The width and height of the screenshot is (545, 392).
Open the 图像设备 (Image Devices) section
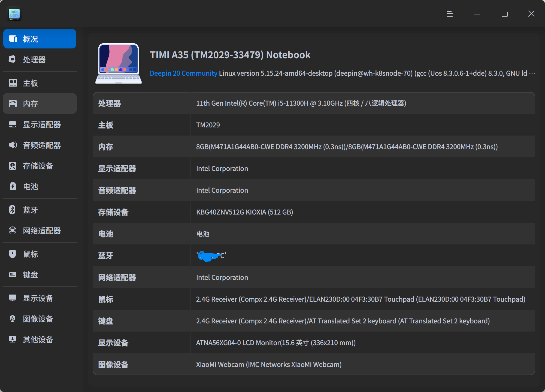click(x=38, y=318)
